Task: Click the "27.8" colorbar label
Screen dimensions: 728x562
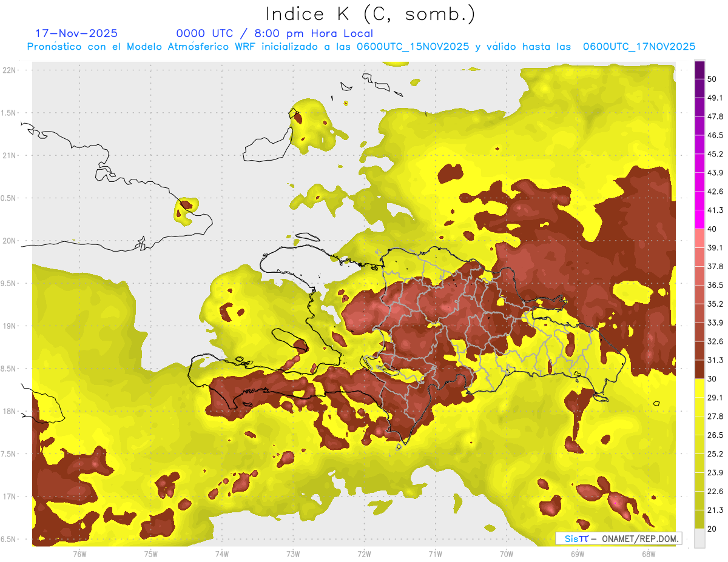Action: point(715,416)
